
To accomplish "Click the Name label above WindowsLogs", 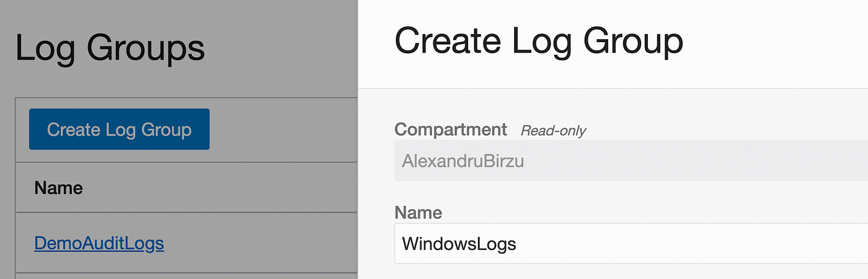I will pos(418,213).
